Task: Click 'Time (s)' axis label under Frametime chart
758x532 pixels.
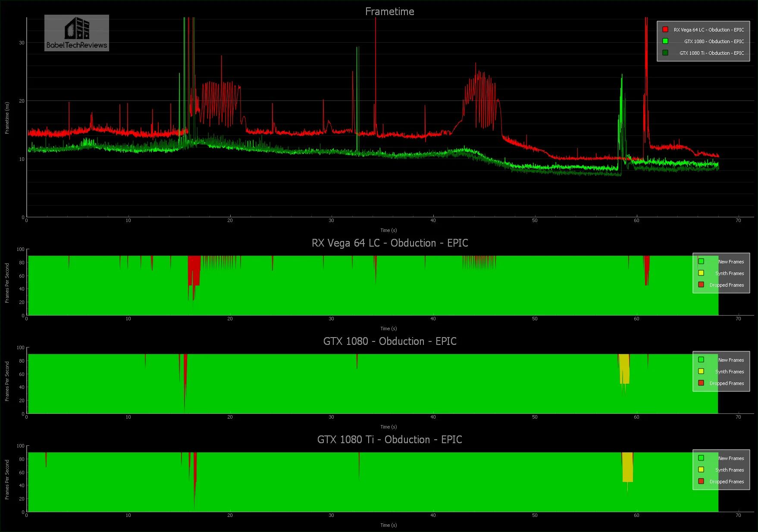Action: tap(388, 230)
